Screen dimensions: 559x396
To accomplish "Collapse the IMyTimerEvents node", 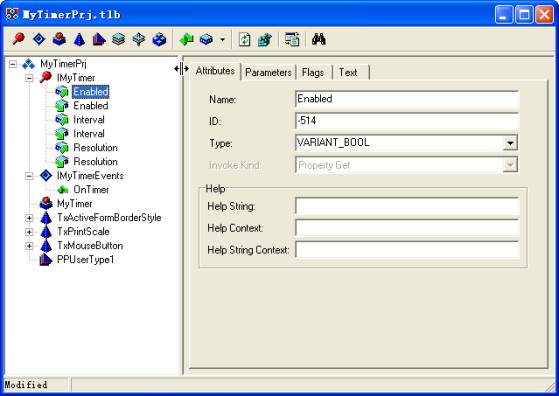I will pos(29,176).
